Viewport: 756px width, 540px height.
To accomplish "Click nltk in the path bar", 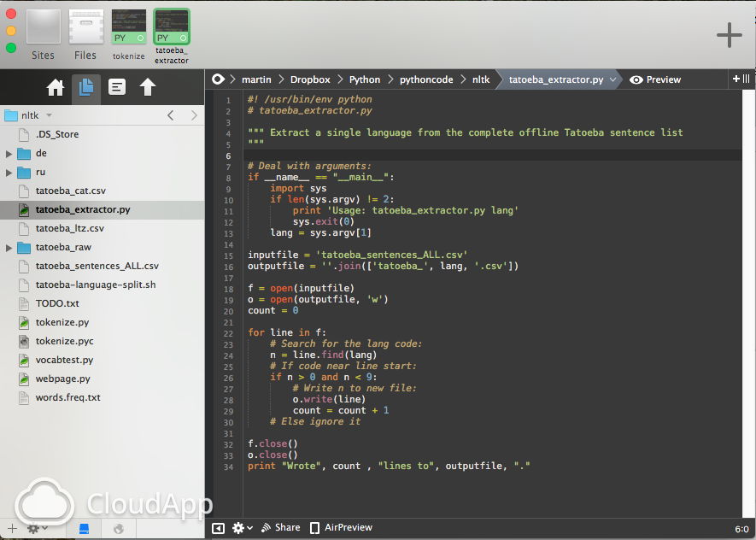I will (481, 79).
